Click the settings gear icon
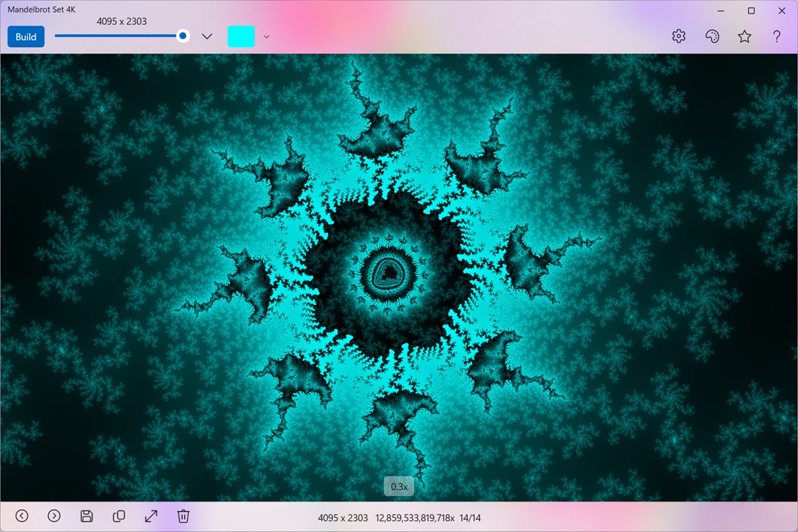Image resolution: width=798 pixels, height=532 pixels. pos(678,36)
